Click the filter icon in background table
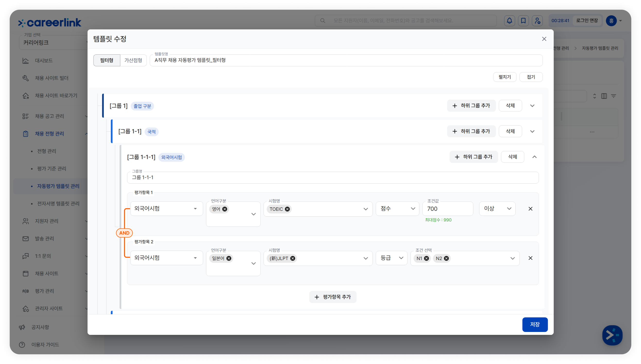641x364 pixels. coord(613,96)
